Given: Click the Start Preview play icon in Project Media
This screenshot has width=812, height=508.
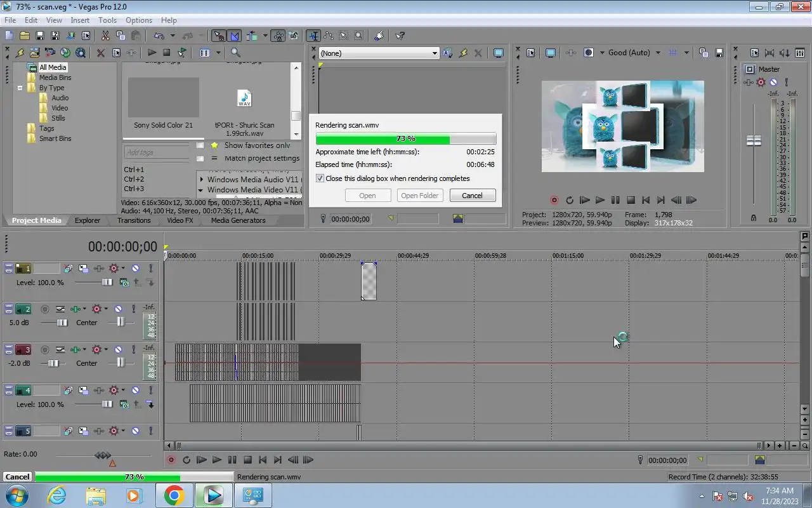Looking at the screenshot, I should pyautogui.click(x=152, y=53).
